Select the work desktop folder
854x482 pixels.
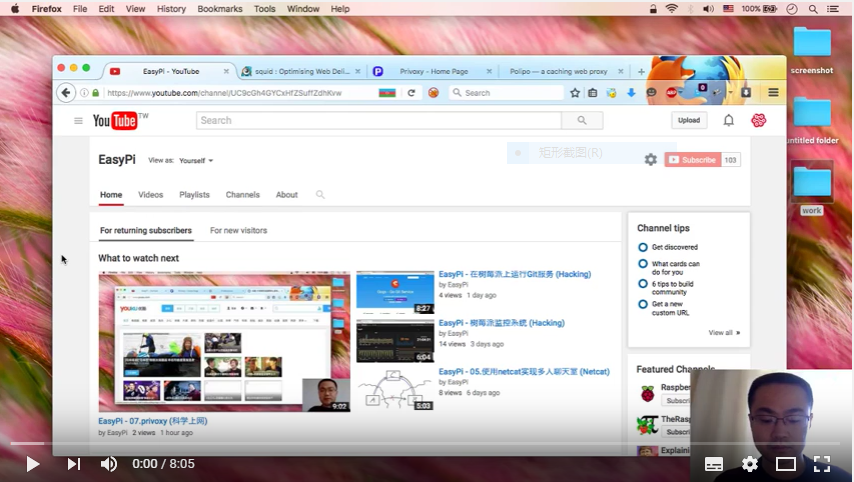point(812,188)
